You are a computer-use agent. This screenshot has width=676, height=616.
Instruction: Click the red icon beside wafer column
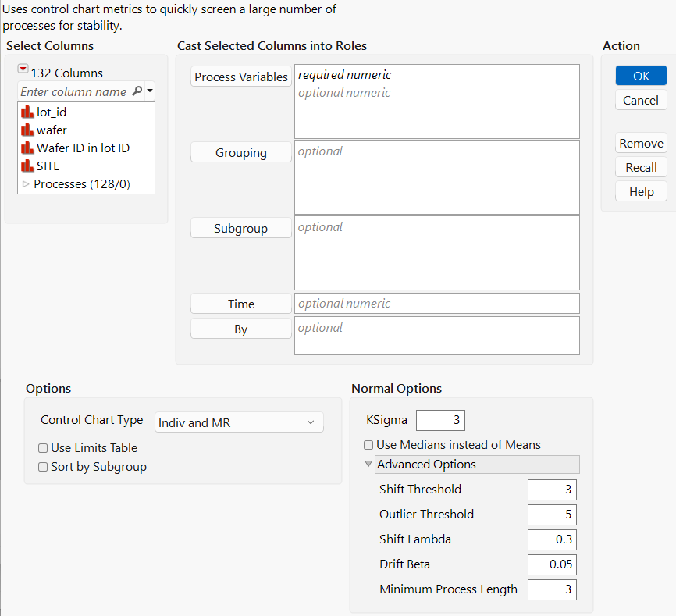27,130
